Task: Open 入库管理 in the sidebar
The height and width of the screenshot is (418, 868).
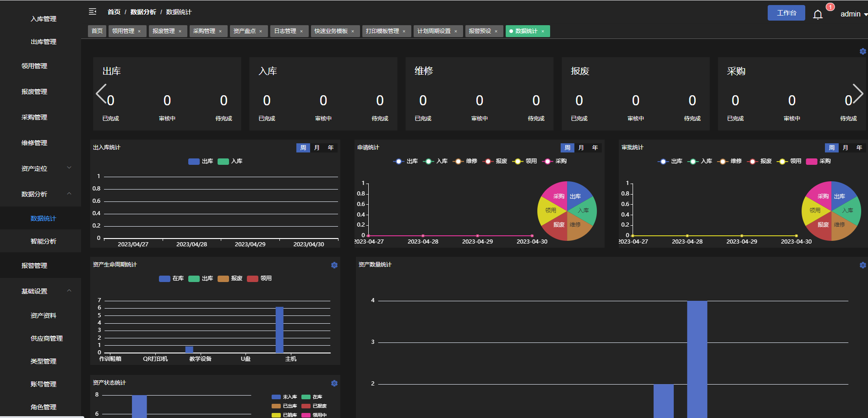Action: point(44,19)
